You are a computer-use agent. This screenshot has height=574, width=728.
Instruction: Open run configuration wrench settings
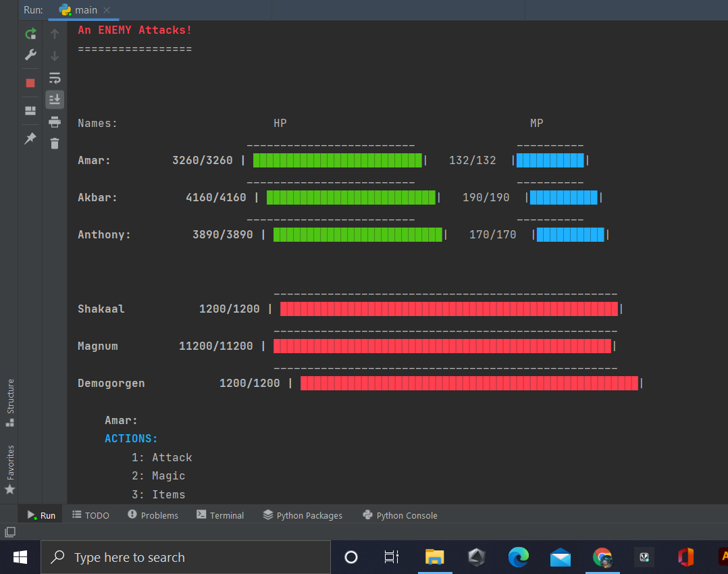click(30, 55)
